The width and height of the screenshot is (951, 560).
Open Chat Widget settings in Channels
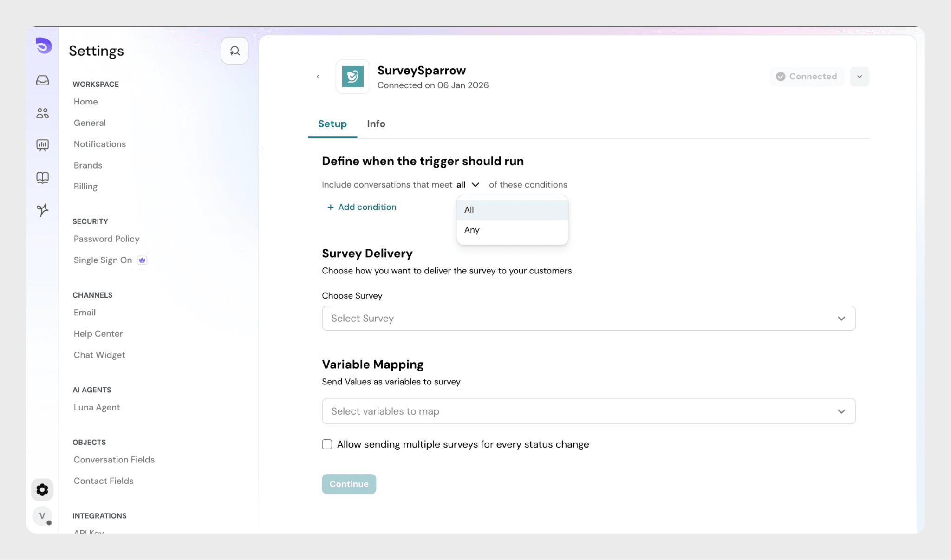pos(99,355)
